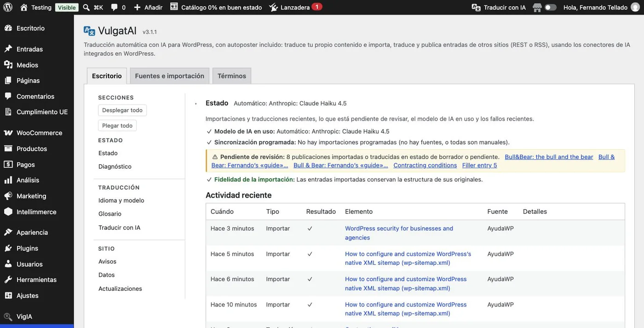Collapse the Estado section triangle
Image resolution: width=644 pixels, height=328 pixels.
tap(195, 104)
